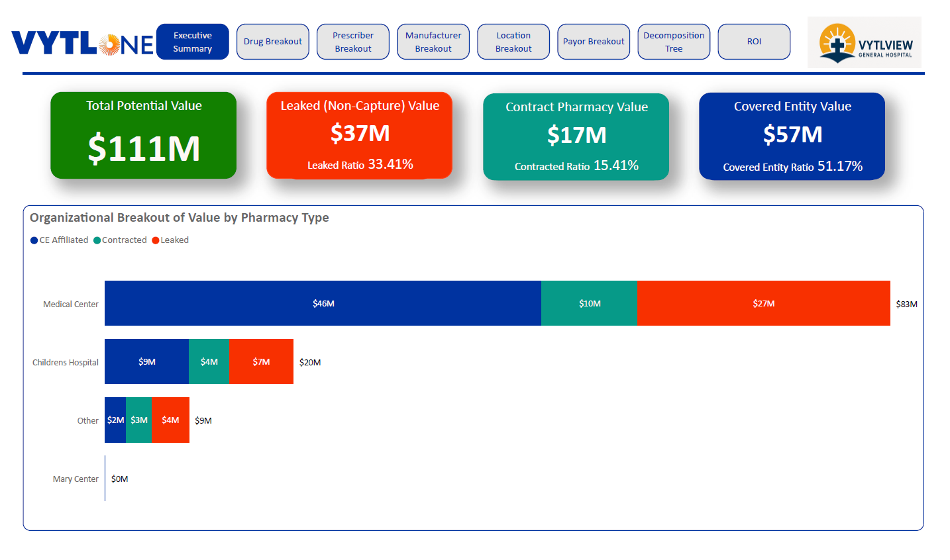Select the Payor Breakout button

[594, 42]
